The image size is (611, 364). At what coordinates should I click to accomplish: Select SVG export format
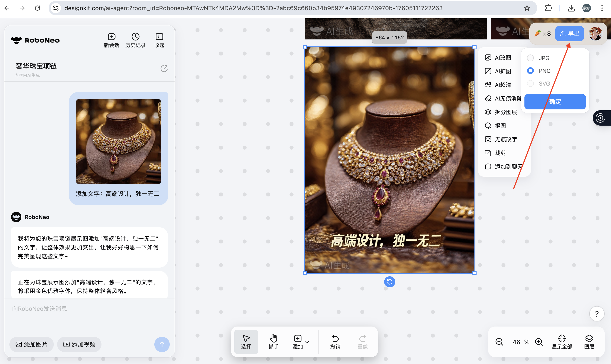pyautogui.click(x=530, y=83)
